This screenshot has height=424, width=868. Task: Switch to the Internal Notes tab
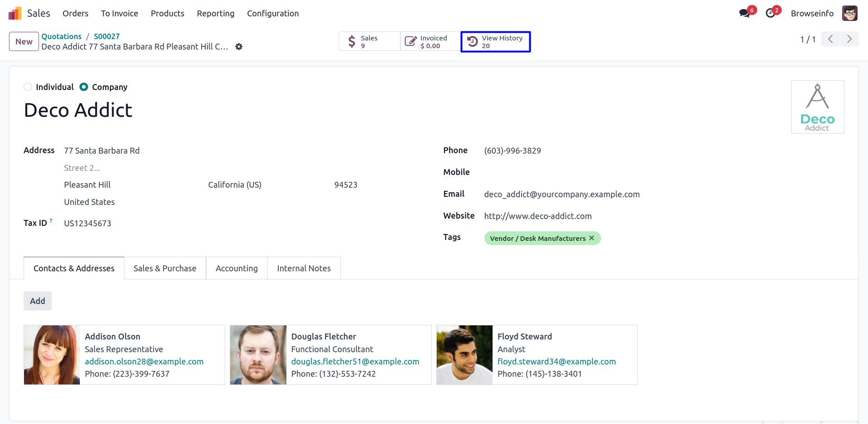point(304,269)
